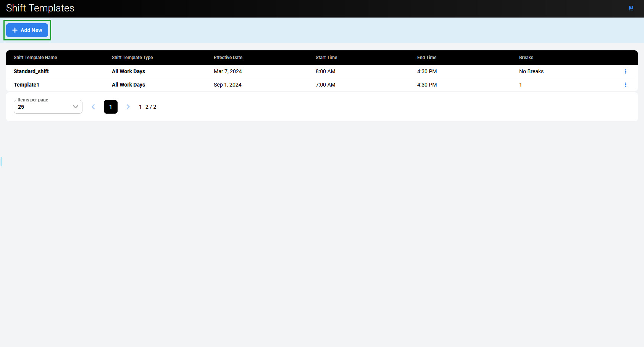This screenshot has height=347, width=644.
Task: Sort by Shift Template Name column
Action: click(35, 58)
